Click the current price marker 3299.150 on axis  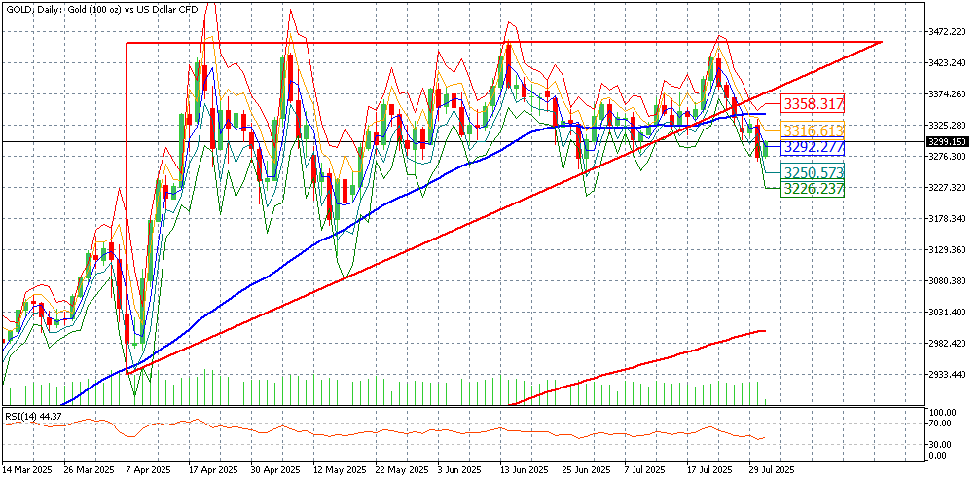(x=948, y=142)
